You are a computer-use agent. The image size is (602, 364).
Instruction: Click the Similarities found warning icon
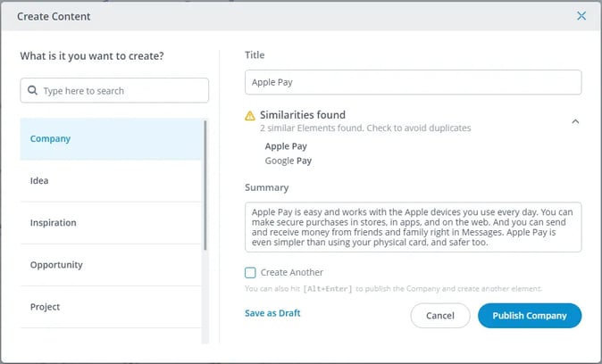(250, 115)
